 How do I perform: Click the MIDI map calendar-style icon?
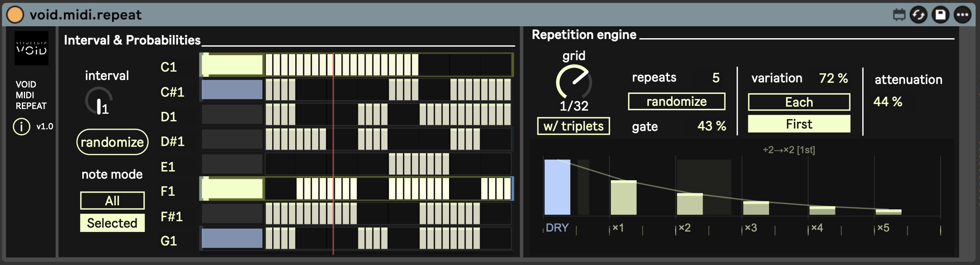[x=899, y=15]
